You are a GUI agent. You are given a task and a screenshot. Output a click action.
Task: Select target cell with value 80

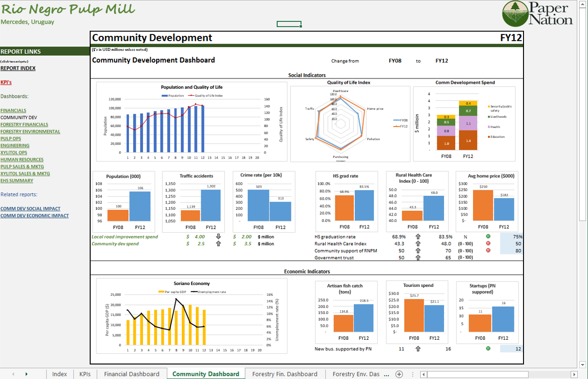point(511,251)
